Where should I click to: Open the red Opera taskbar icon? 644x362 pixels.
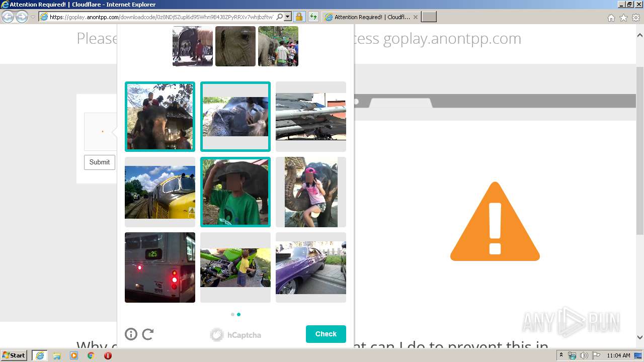click(108, 355)
